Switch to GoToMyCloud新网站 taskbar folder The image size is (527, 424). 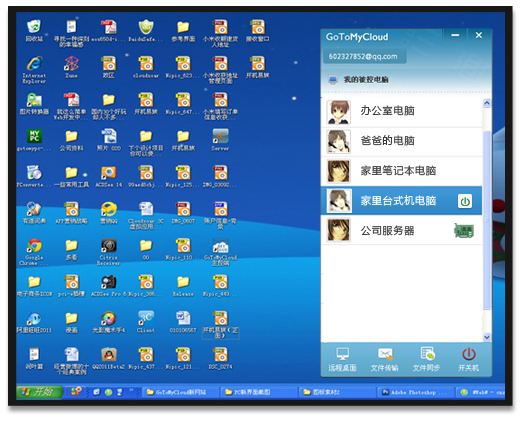point(180,392)
